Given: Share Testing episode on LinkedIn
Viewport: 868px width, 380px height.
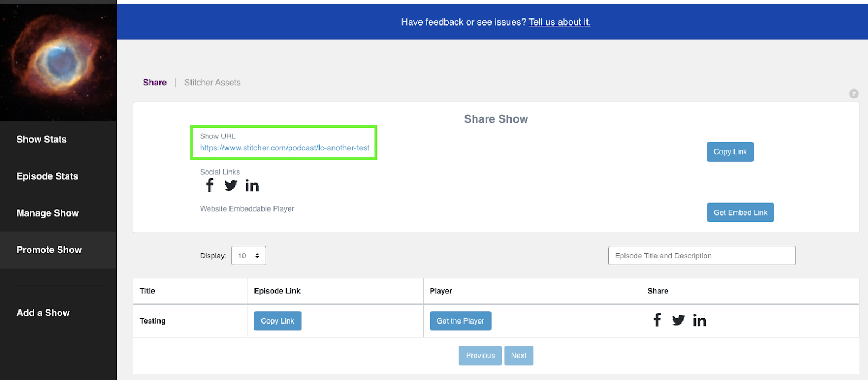Looking at the screenshot, I should (700, 320).
